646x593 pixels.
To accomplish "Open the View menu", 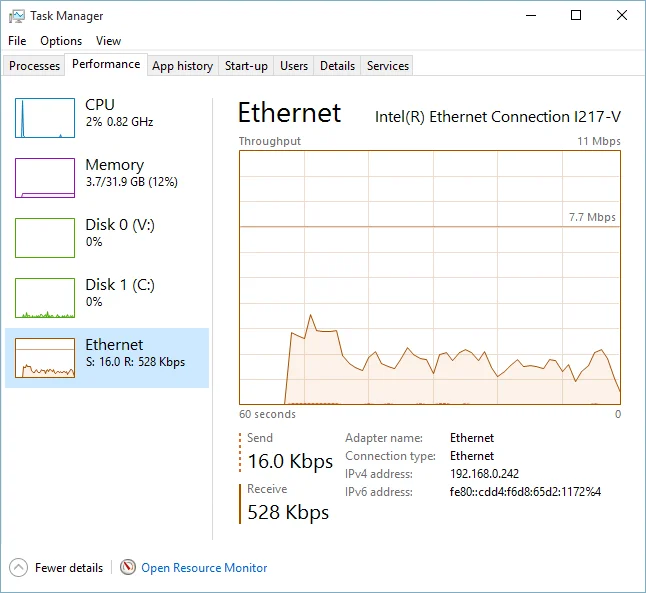I will coord(108,41).
